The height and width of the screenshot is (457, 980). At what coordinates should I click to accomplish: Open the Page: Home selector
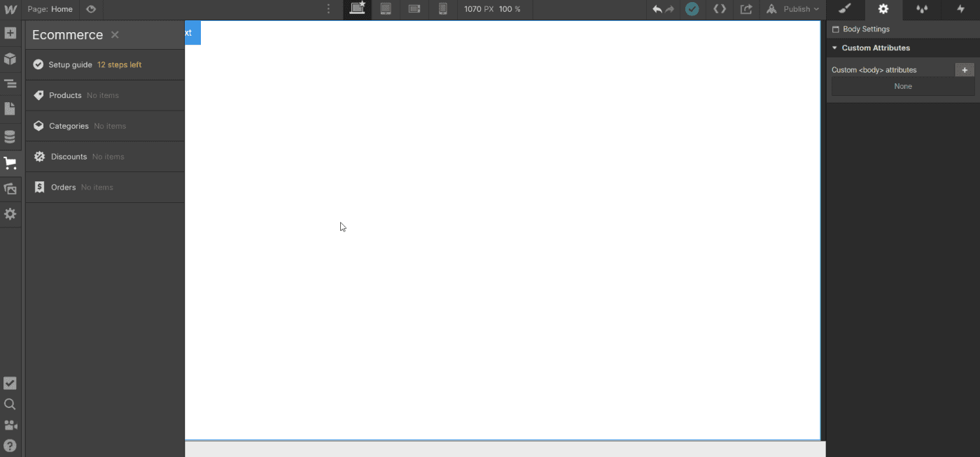50,9
